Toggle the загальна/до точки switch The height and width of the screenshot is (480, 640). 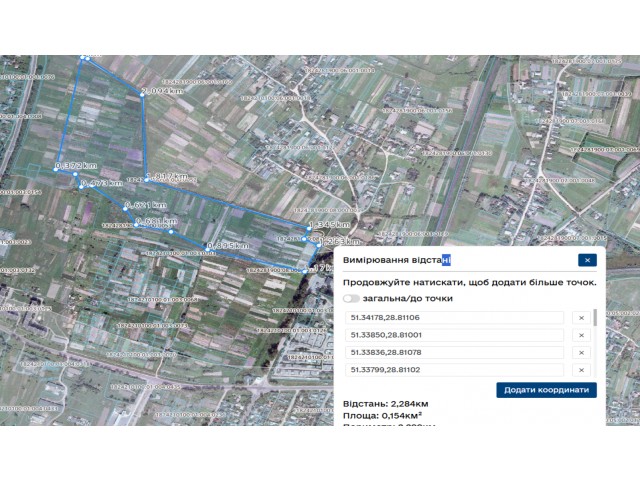point(351,298)
